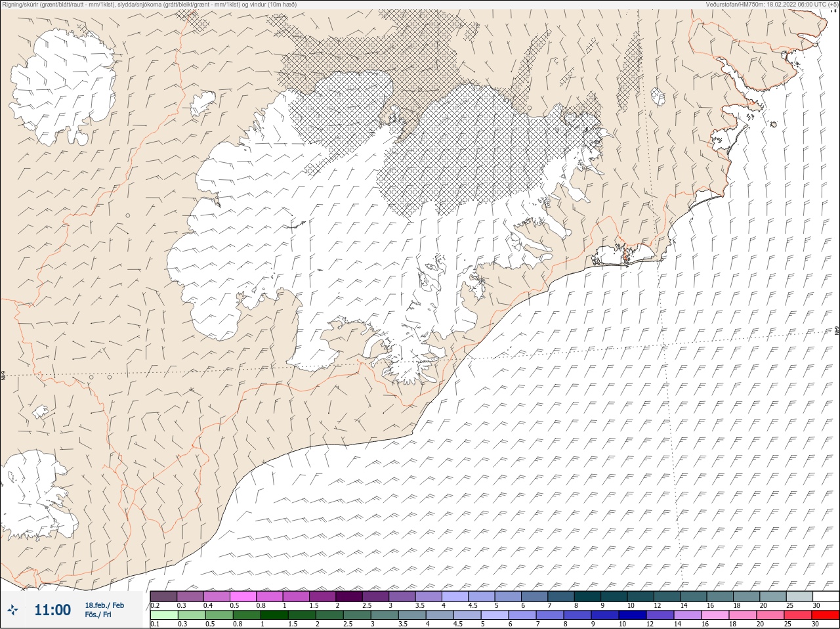840x629 pixels.
Task: Select the lower legend swatch between 3.5 and 4
Action: coord(412,615)
